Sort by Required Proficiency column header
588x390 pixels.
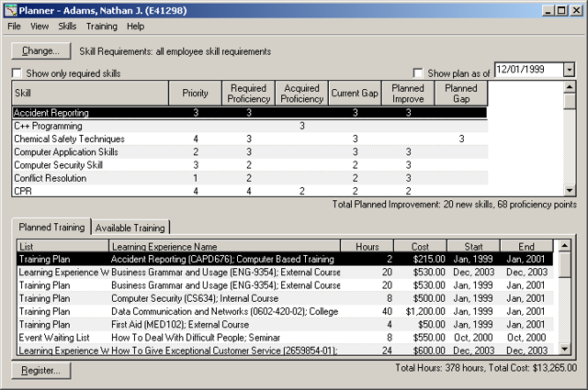248,94
